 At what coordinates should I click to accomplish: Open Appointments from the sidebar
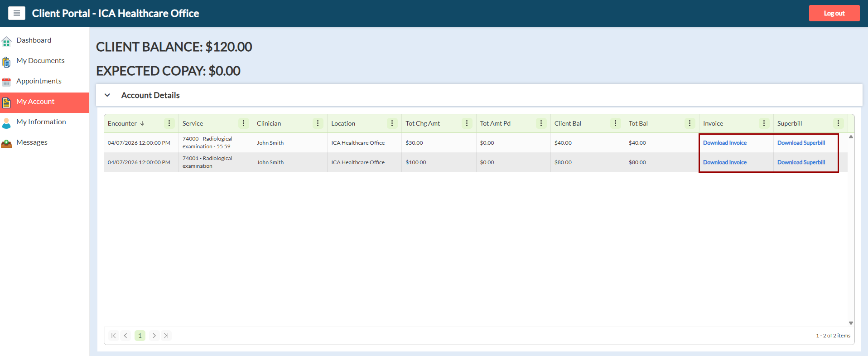tap(39, 81)
